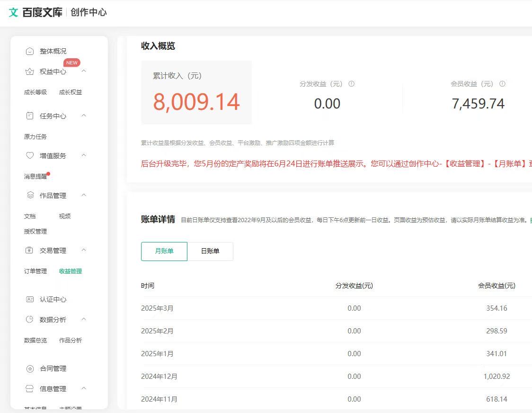Click the 收入概览 heading
This screenshot has width=532, height=413.
pyautogui.click(x=158, y=46)
